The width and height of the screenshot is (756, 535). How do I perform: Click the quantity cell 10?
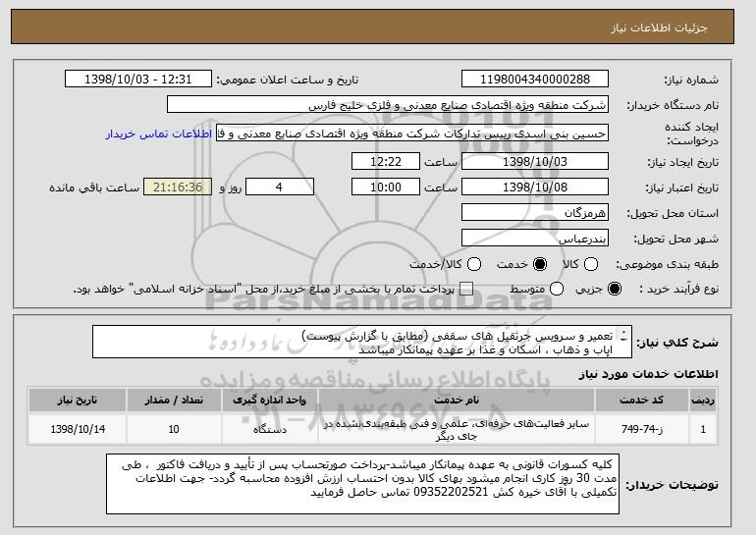(x=174, y=429)
